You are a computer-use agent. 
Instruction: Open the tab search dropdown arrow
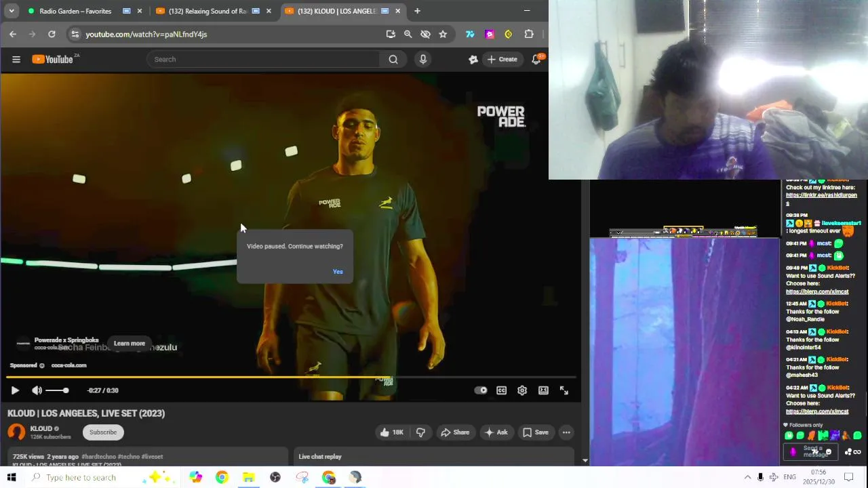pos(12,11)
